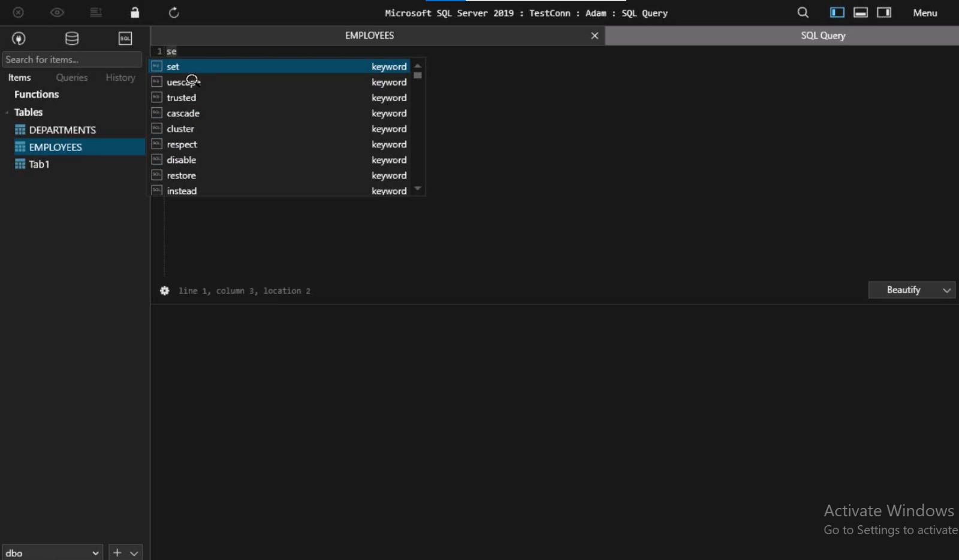
Task: Select the Tab1 table
Action: click(x=39, y=164)
